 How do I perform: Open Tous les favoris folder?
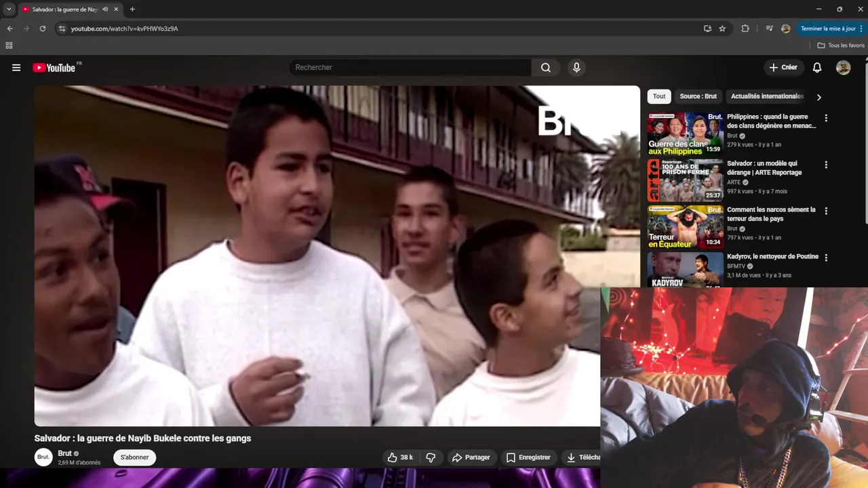point(841,45)
